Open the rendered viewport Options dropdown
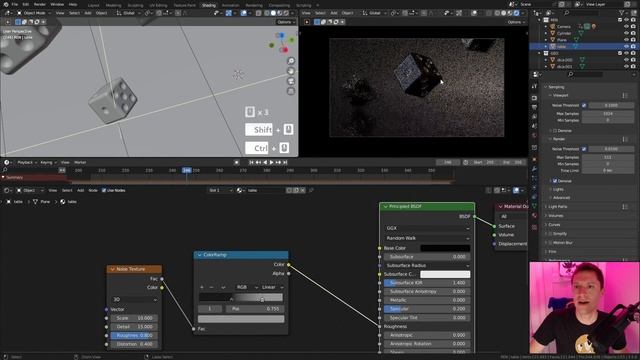Image resolution: width=640 pixels, height=360 pixels. coord(516,22)
